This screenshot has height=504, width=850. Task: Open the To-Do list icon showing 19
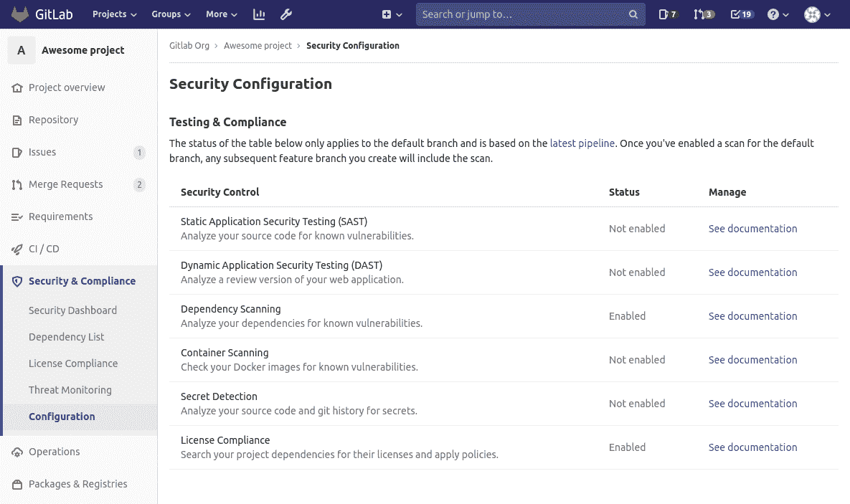pos(740,14)
